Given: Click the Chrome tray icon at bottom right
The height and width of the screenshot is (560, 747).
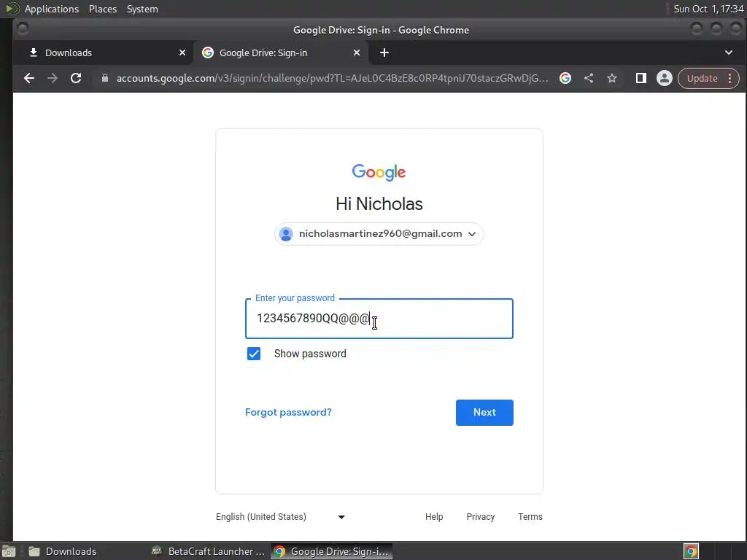Looking at the screenshot, I should (x=691, y=551).
